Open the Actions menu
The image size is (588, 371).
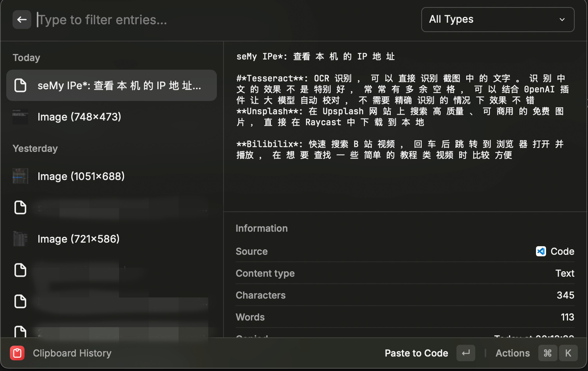pos(512,353)
